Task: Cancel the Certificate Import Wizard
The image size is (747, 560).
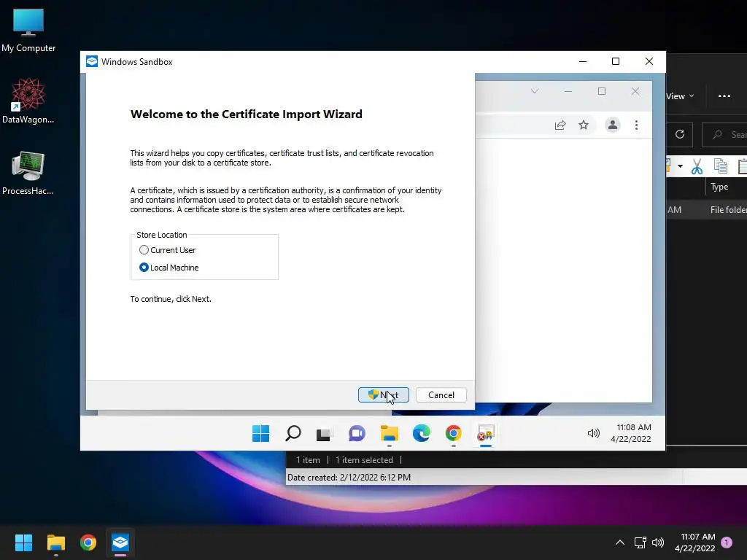Action: pos(441,394)
